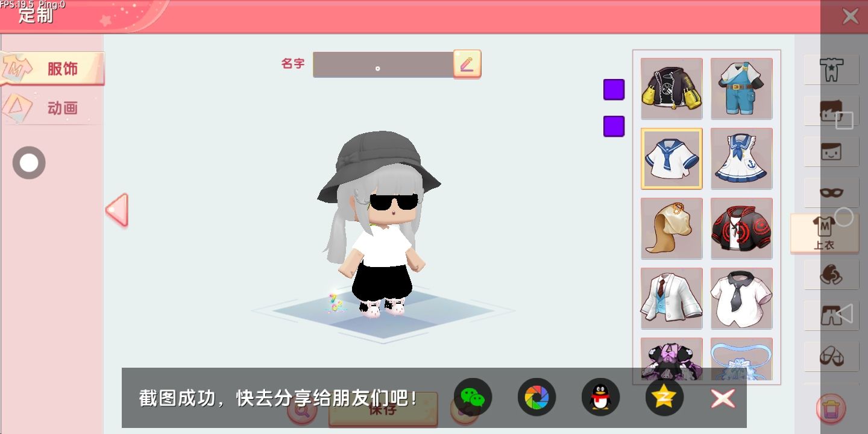Dismiss the screenshot share banner
868x434 pixels.
tap(723, 398)
